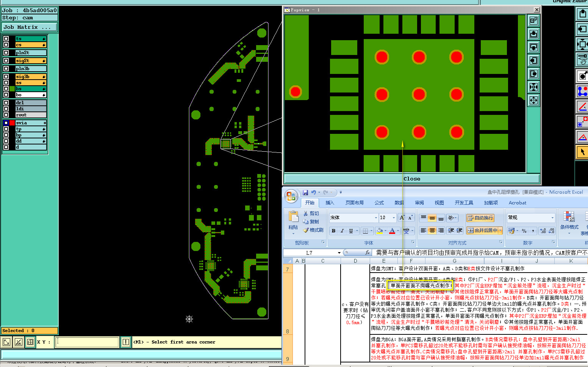This screenshot has width=588, height=367.
Task: Click zoom-in arrows icon in Popview toolbar
Action: point(533,87)
